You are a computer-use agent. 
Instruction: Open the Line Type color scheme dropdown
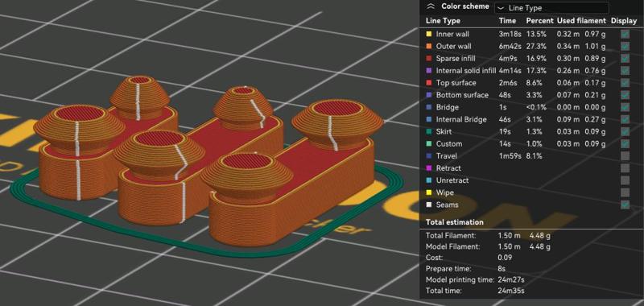point(551,8)
